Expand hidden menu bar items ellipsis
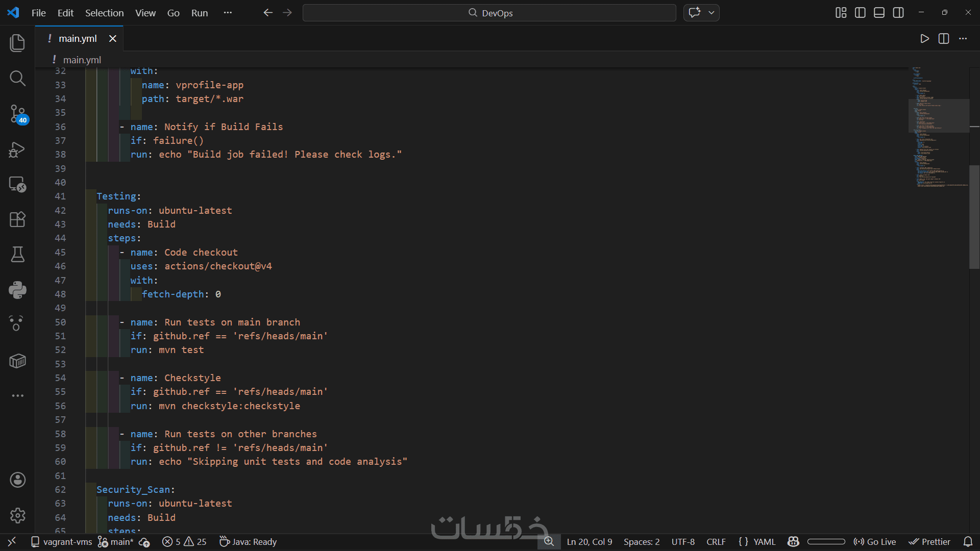 [x=228, y=13]
